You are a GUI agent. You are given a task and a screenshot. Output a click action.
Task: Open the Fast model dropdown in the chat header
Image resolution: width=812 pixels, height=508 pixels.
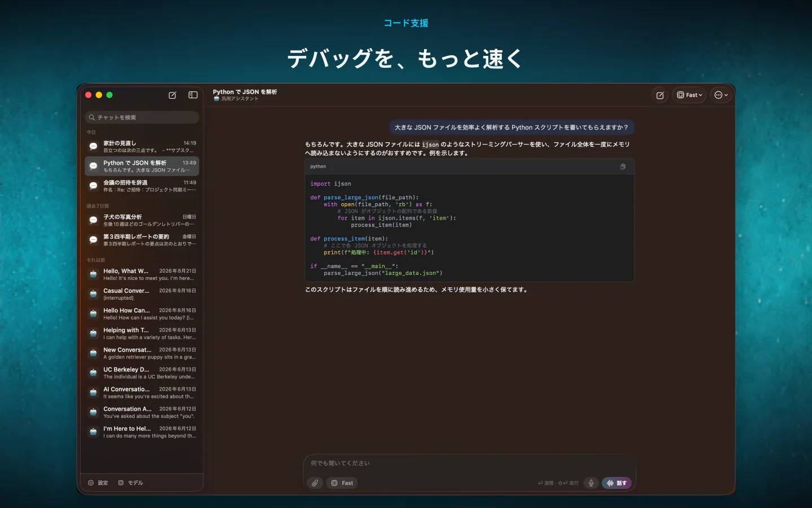point(689,95)
